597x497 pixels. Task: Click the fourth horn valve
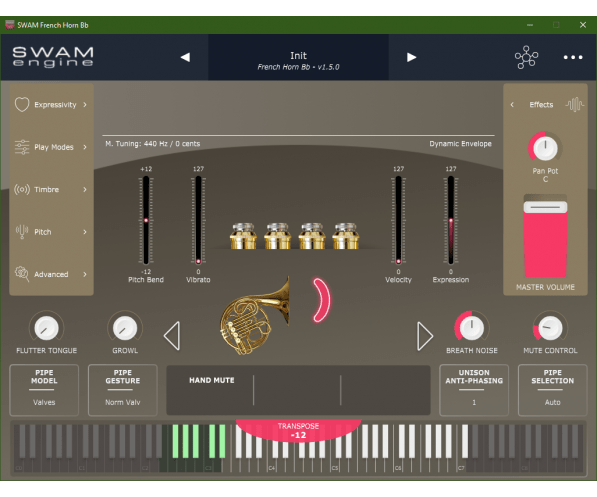(346, 236)
